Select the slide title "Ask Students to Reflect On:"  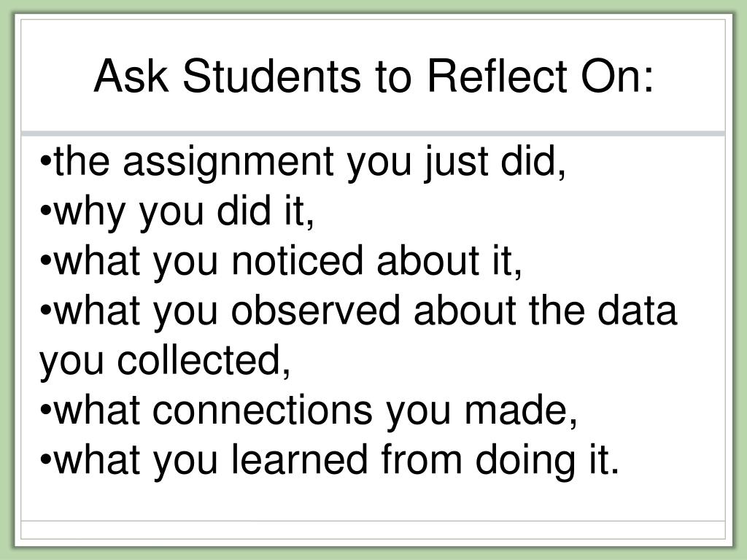click(x=373, y=76)
